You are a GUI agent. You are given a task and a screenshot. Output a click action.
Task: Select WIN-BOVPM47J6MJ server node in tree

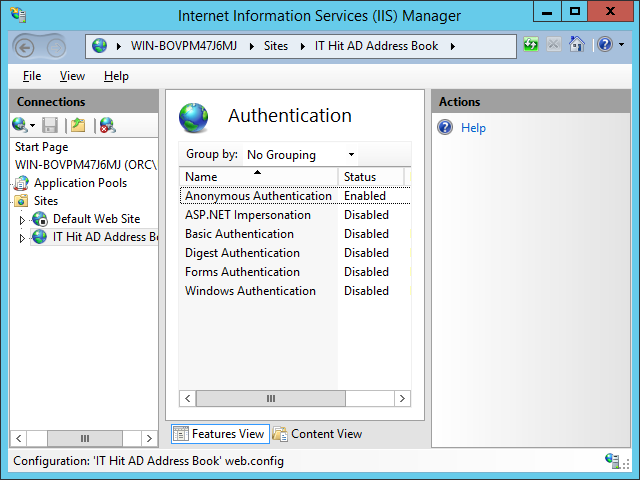[86, 165]
